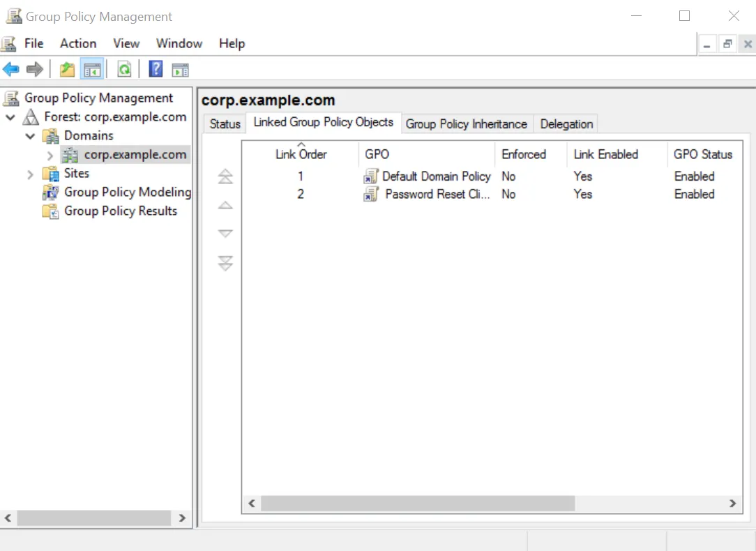This screenshot has width=756, height=551.
Task: Open the Action menu
Action: pyautogui.click(x=78, y=43)
